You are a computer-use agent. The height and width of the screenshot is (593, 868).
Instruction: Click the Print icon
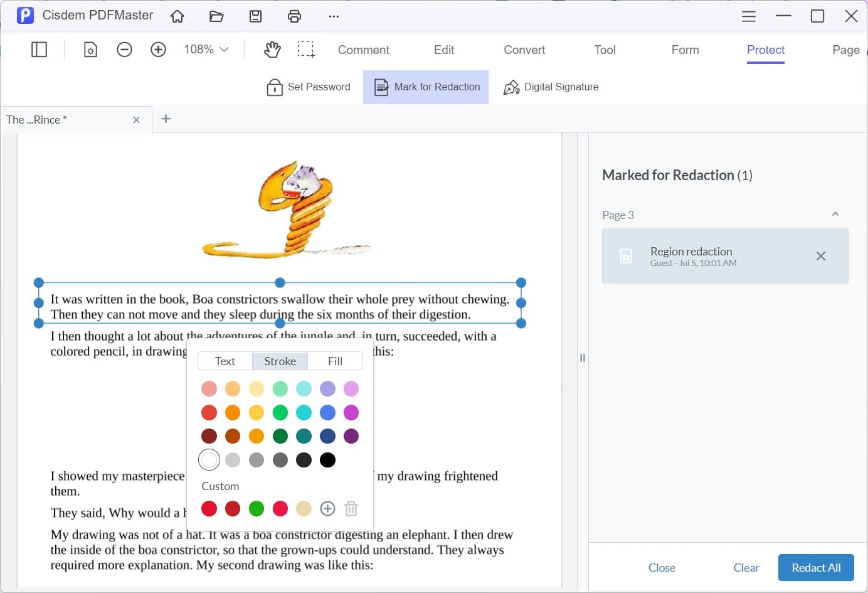pyautogui.click(x=294, y=16)
